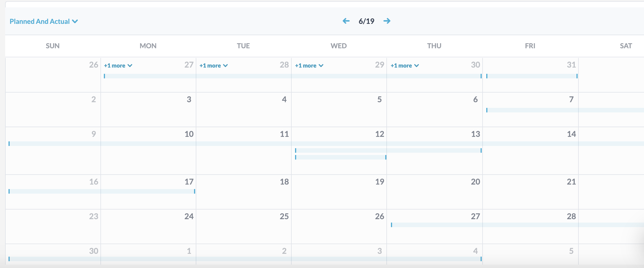644x268 pixels.
Task: Click the SAT column header
Action: [626, 46]
